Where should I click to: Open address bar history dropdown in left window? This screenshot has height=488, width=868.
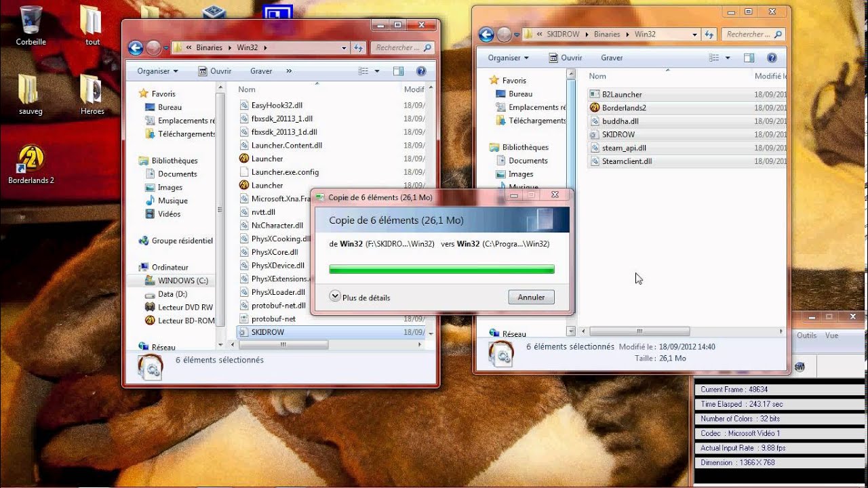[344, 47]
